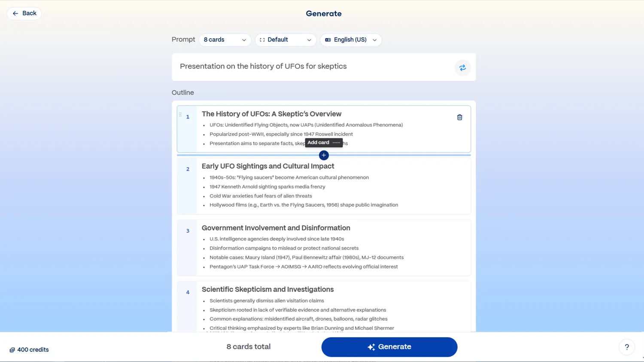Click the Back button

(24, 13)
